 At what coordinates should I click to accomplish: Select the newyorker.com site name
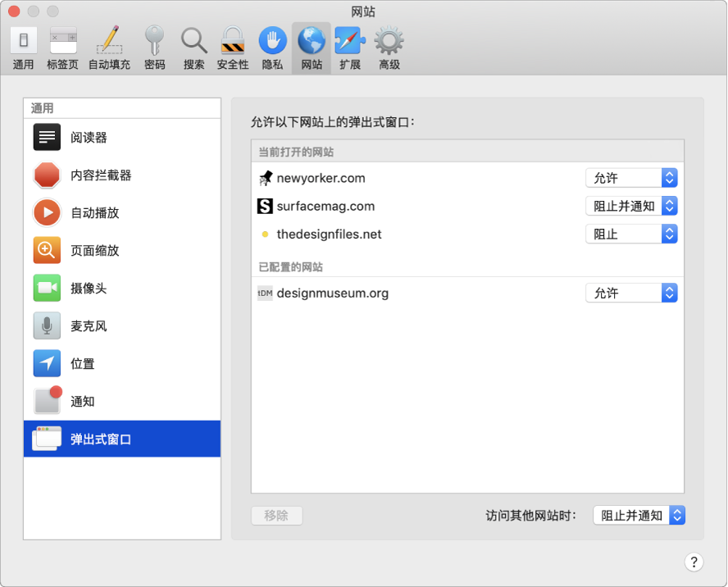click(x=321, y=178)
